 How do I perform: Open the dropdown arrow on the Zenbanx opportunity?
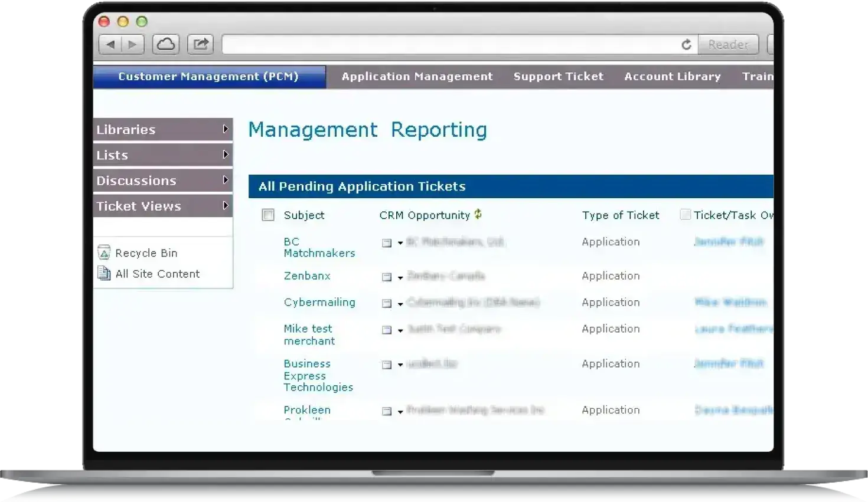point(399,277)
